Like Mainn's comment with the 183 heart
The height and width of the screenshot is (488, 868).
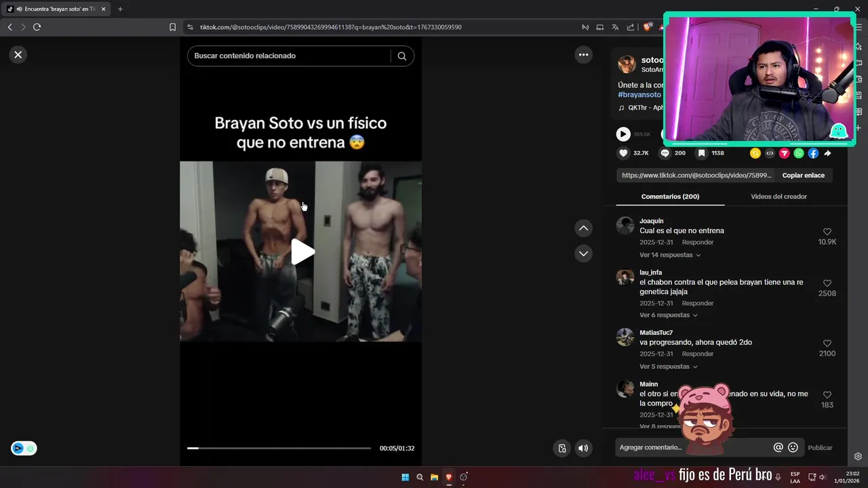827,395
